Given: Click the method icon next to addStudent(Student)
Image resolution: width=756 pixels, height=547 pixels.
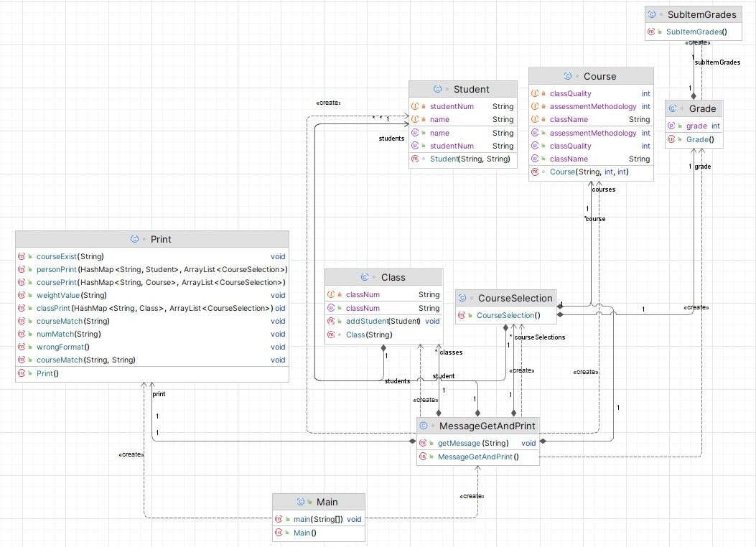Looking at the screenshot, I should (332, 321).
